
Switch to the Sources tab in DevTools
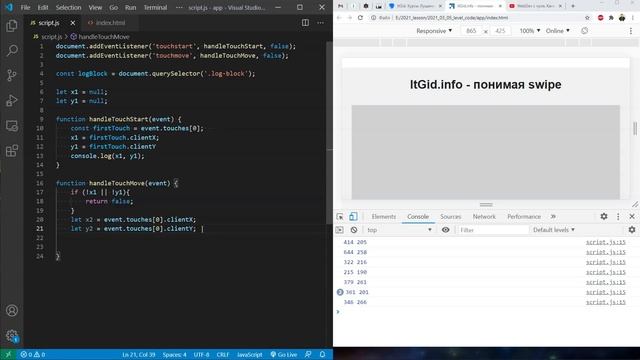(x=451, y=217)
